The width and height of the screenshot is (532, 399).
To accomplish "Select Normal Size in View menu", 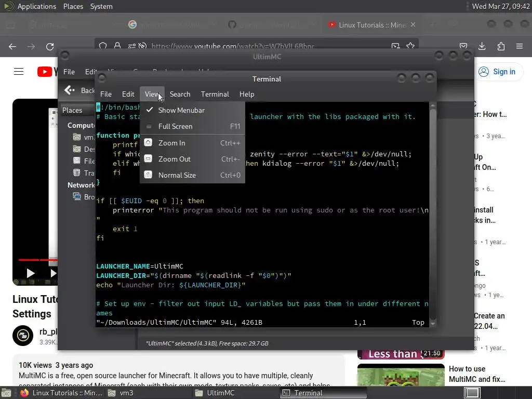I will point(192,175).
